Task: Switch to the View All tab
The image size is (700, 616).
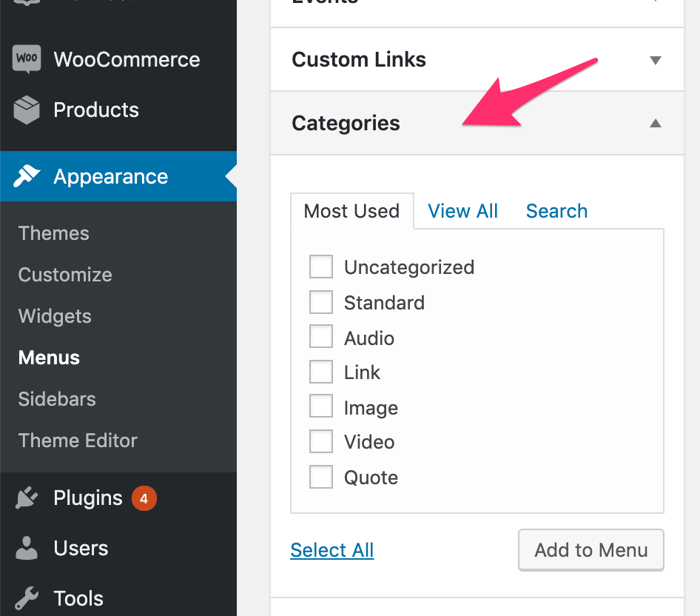Action: pyautogui.click(x=462, y=211)
